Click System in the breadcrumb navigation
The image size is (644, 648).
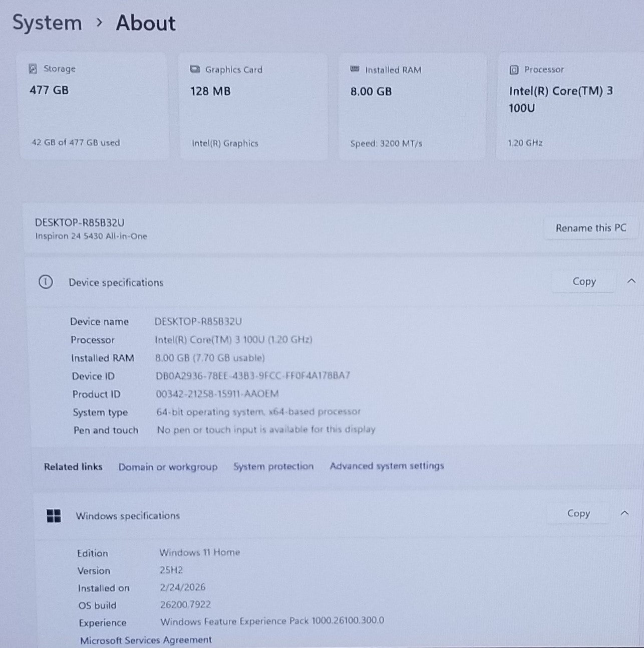(48, 23)
